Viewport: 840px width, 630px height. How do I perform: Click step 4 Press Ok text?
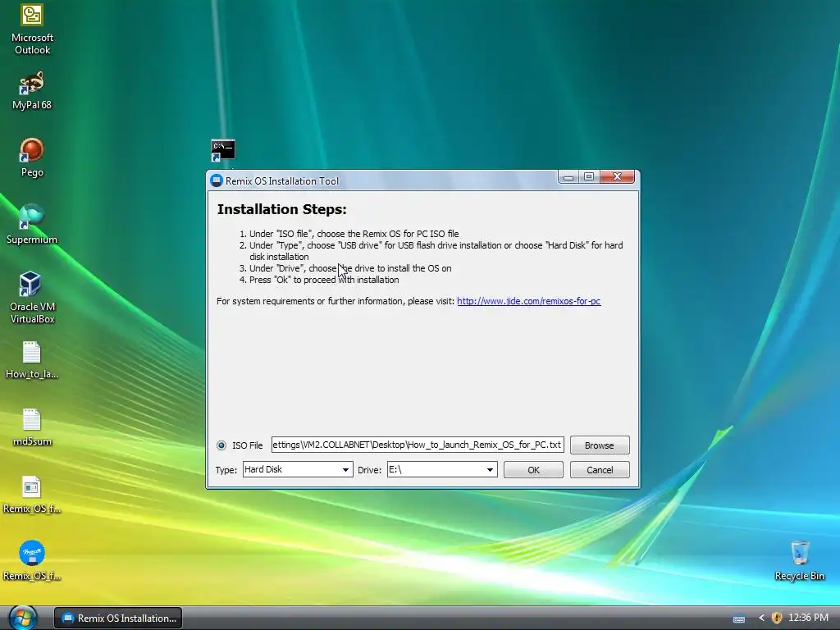coord(324,280)
